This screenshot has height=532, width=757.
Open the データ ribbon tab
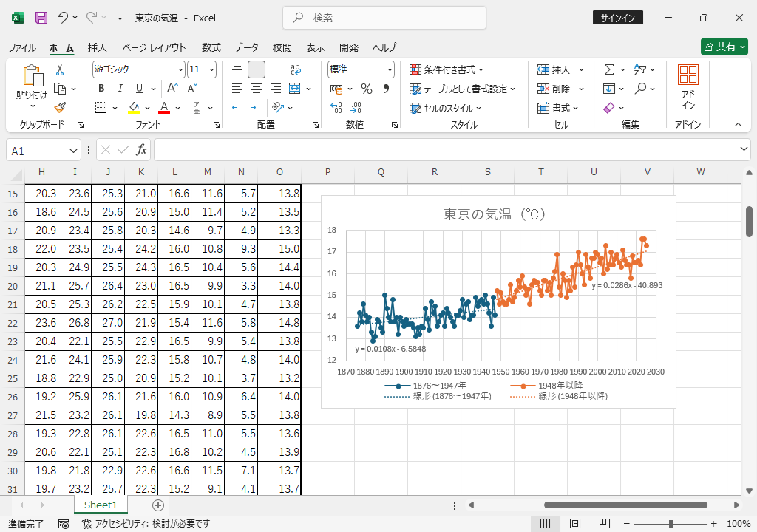[x=247, y=47]
